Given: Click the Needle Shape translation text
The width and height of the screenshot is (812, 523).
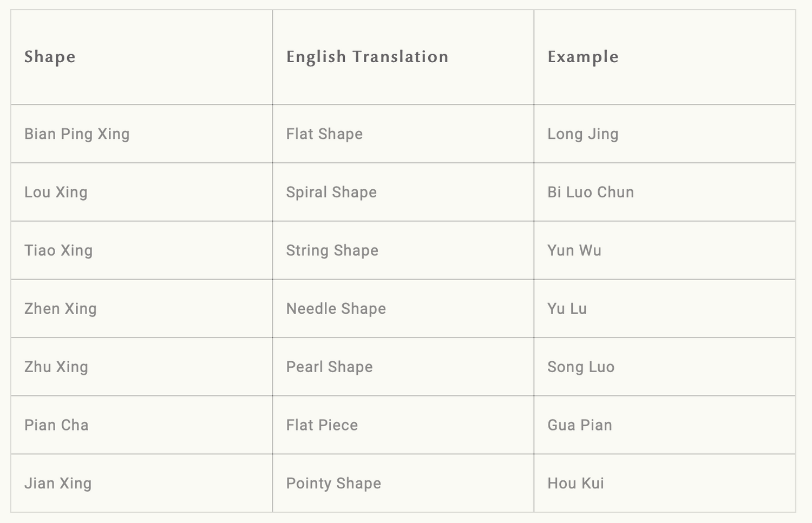Looking at the screenshot, I should tap(336, 308).
